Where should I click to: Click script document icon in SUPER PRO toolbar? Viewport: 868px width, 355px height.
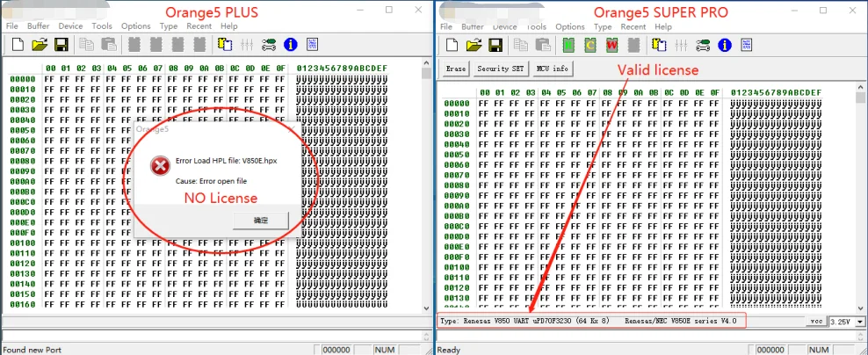(x=746, y=45)
